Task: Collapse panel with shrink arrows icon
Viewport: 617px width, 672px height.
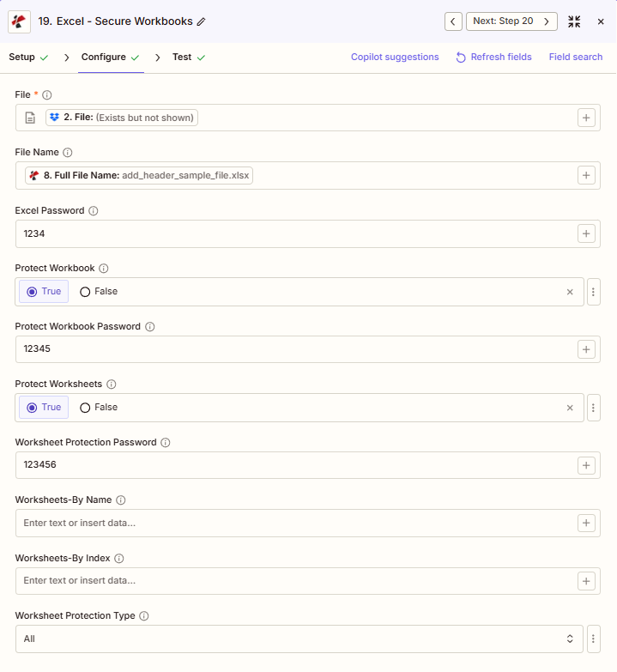Action: tap(574, 21)
